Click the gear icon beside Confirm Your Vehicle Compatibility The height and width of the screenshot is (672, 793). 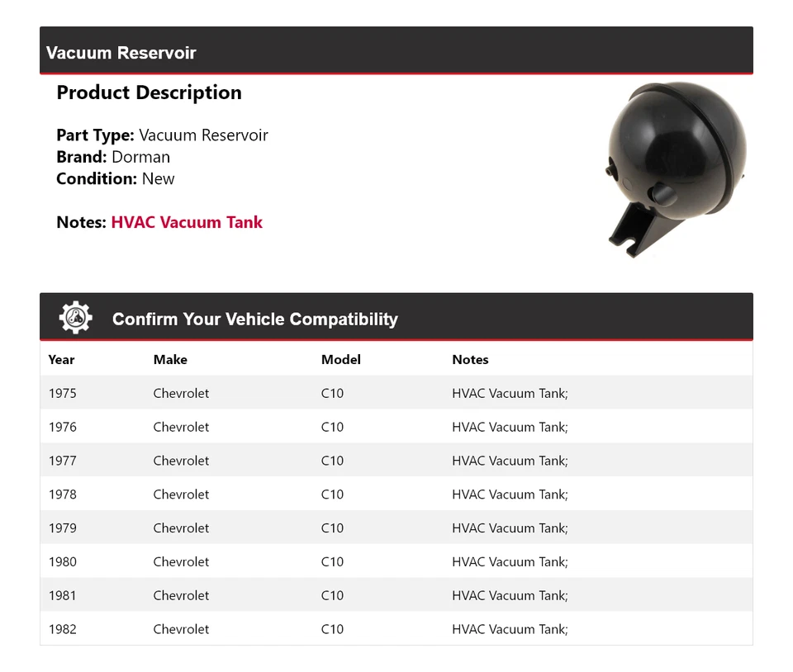[75, 318]
